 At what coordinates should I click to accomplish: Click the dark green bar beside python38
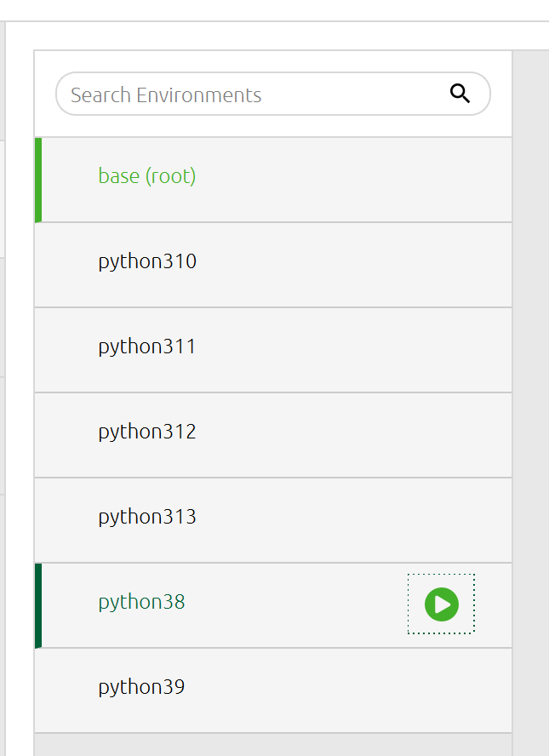click(x=37, y=604)
